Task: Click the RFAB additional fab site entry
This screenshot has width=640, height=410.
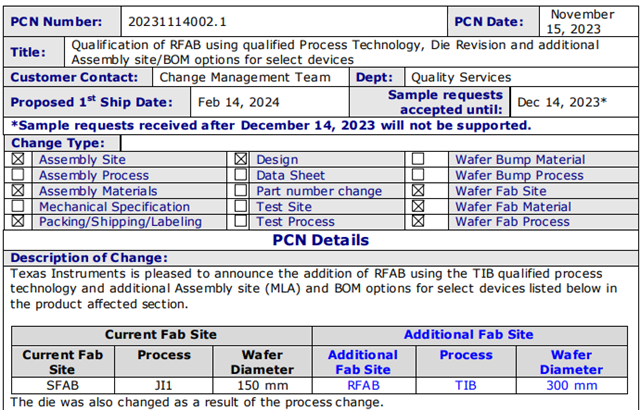Action: [364, 385]
